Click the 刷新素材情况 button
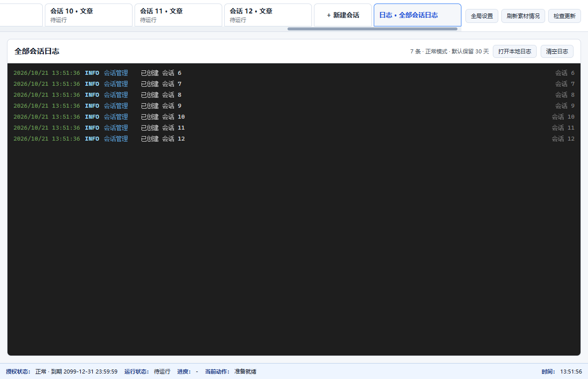 click(523, 16)
